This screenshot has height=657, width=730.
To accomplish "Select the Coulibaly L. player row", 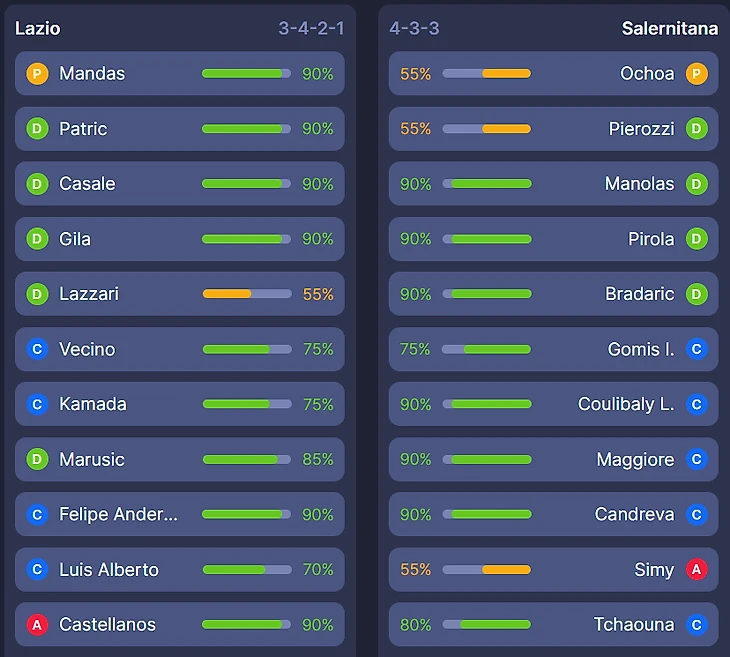I will (x=554, y=404).
